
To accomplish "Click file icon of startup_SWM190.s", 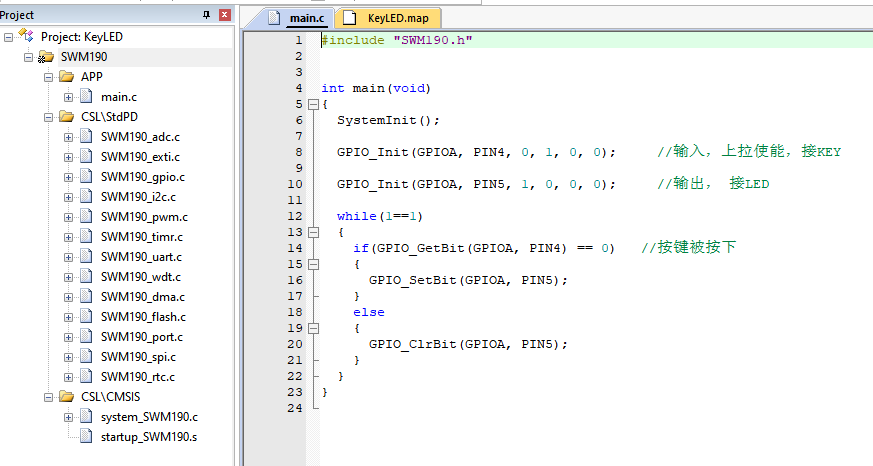I will pyautogui.click(x=86, y=436).
